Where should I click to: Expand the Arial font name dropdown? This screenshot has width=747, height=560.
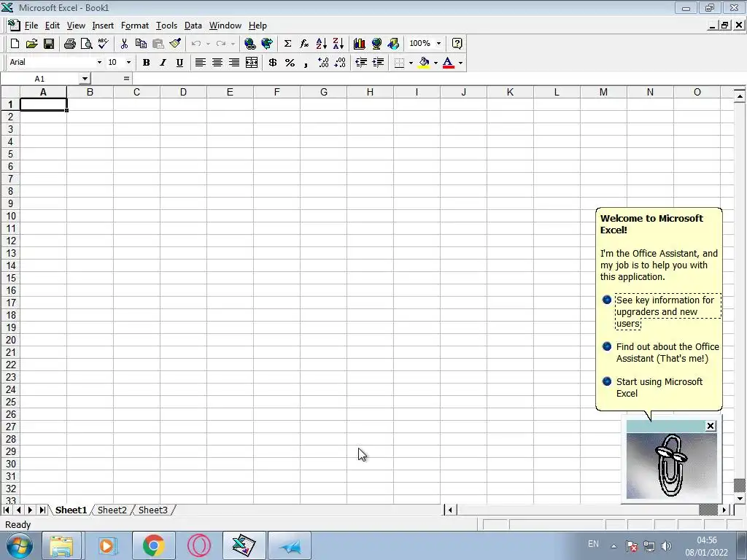(x=99, y=63)
